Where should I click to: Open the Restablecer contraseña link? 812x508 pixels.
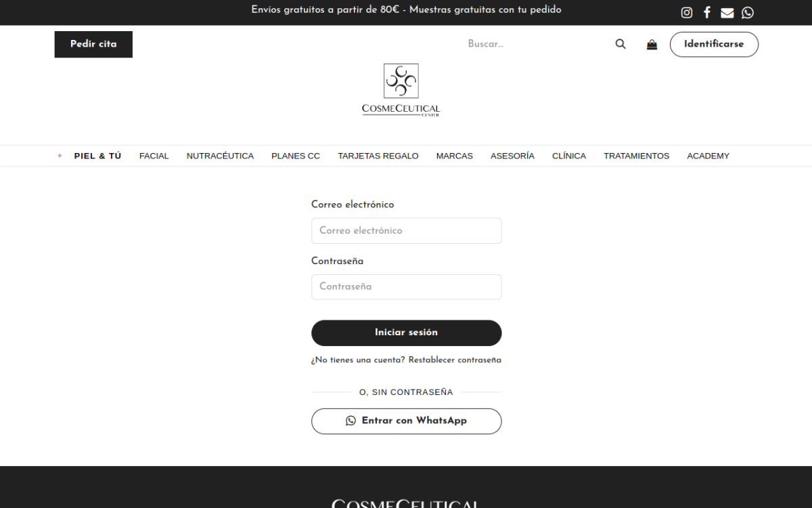click(x=455, y=360)
